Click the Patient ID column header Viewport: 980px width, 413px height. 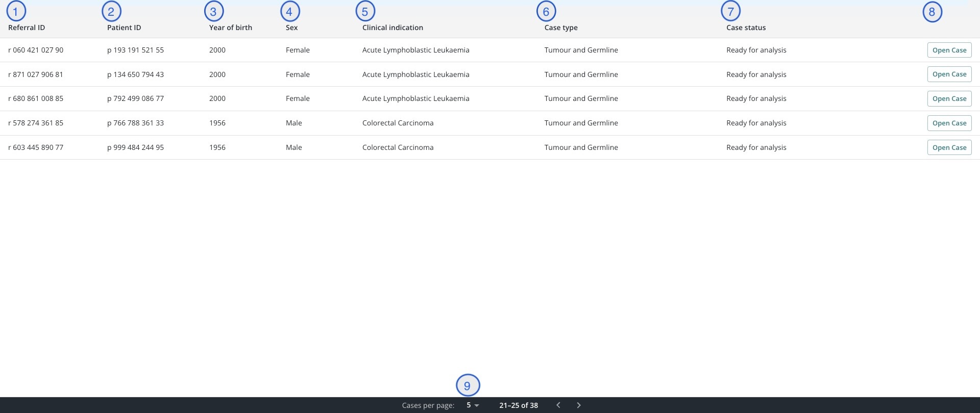(124, 28)
